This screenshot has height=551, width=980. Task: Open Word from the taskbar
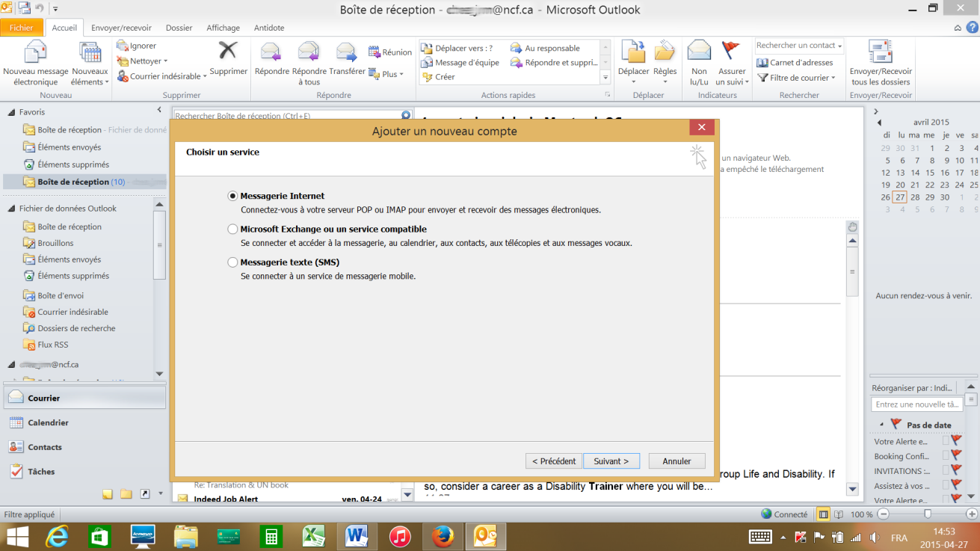[x=357, y=536]
